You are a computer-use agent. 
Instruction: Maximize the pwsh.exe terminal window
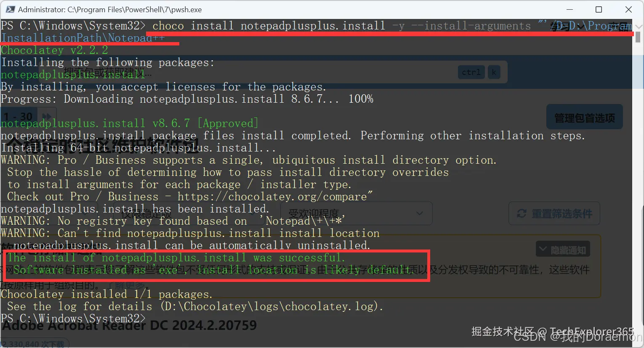(599, 9)
